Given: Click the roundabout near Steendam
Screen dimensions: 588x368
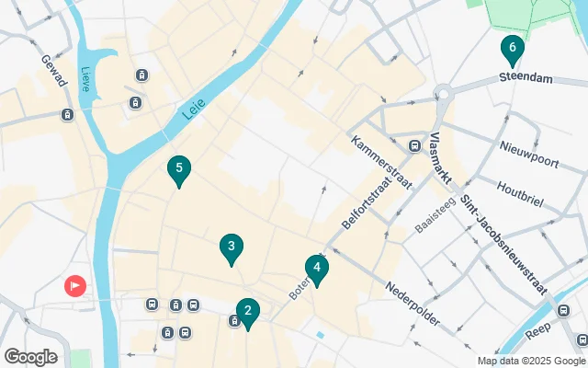Looking at the screenshot, I should 444,93.
